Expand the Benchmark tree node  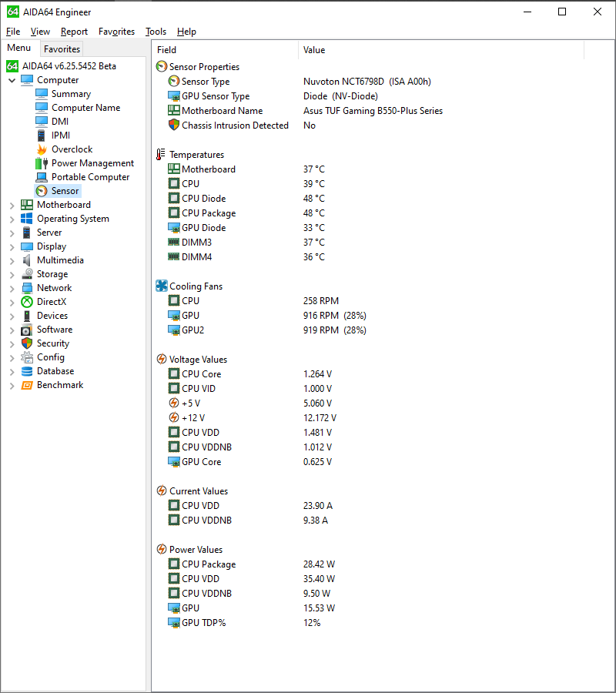(x=12, y=386)
